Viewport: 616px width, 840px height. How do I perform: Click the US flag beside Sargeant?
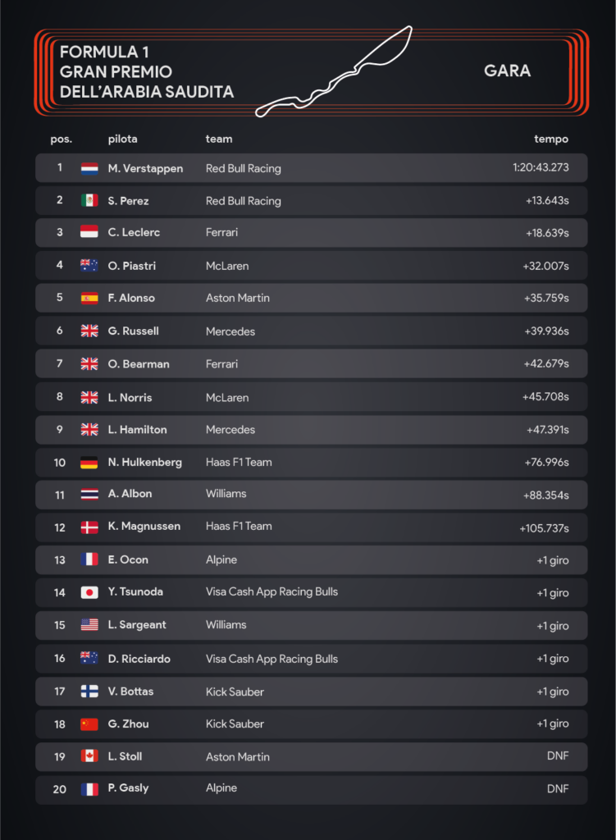point(89,625)
